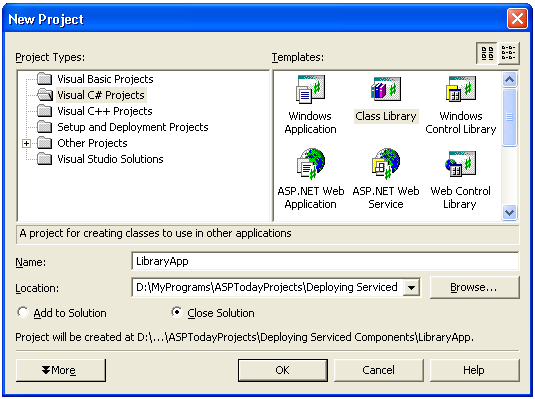The width and height of the screenshot is (535, 399).
Task: Expand dialog options with More button
Action: [x=61, y=370]
